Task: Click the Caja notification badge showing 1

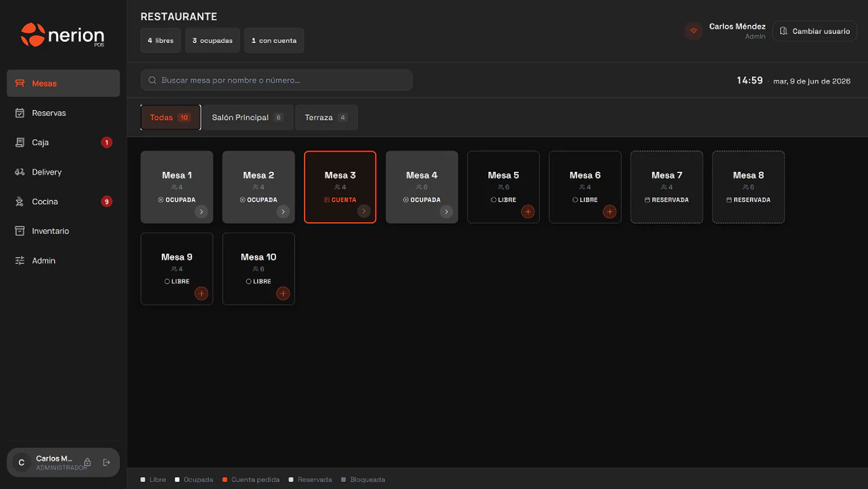Action: pos(107,143)
